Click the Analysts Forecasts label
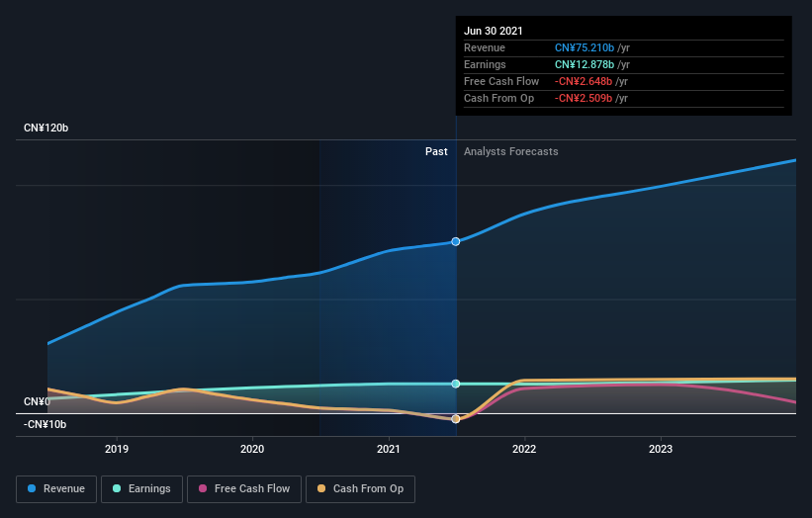The width and height of the screenshot is (812, 518). click(511, 151)
